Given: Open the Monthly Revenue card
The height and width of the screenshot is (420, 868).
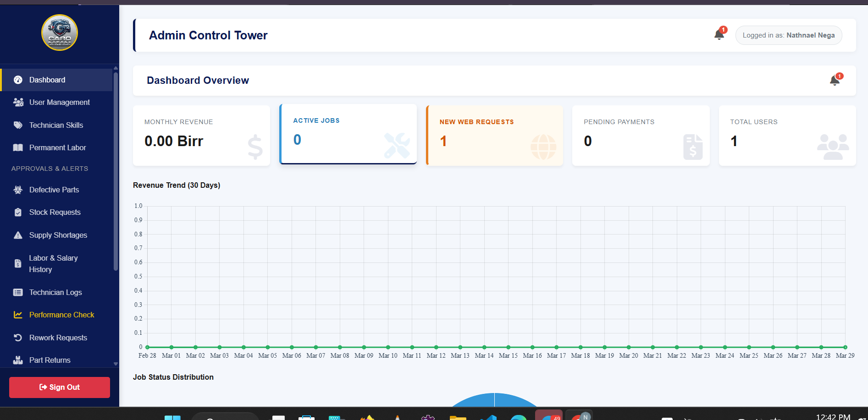Looking at the screenshot, I should [x=201, y=136].
